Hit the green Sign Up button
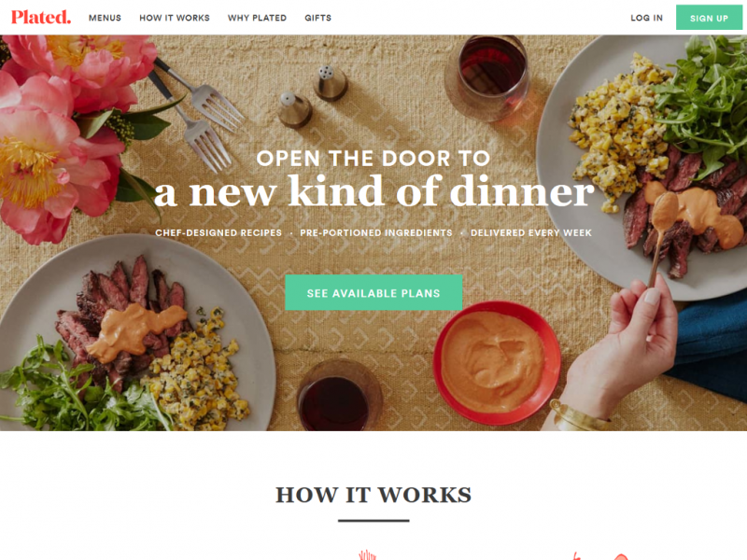This screenshot has height=560, width=747. (709, 18)
